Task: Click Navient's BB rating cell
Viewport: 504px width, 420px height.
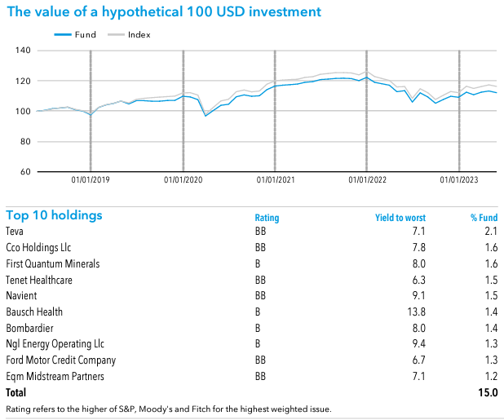Action: [260, 296]
